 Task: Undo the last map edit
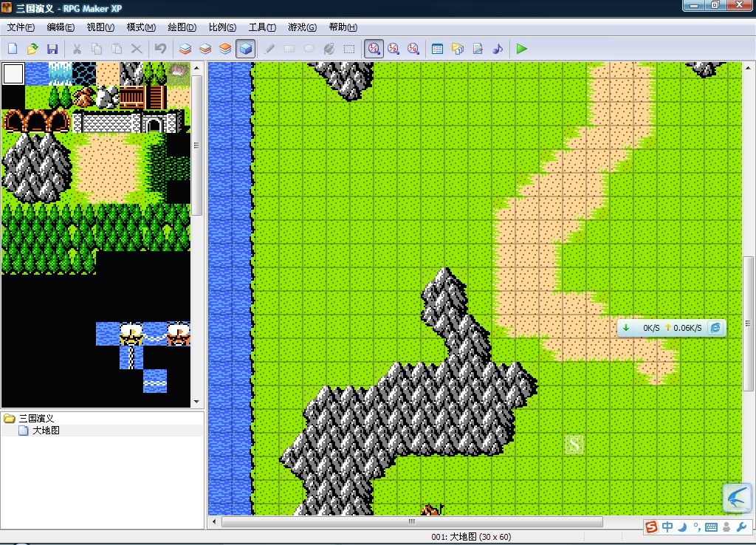(x=160, y=49)
